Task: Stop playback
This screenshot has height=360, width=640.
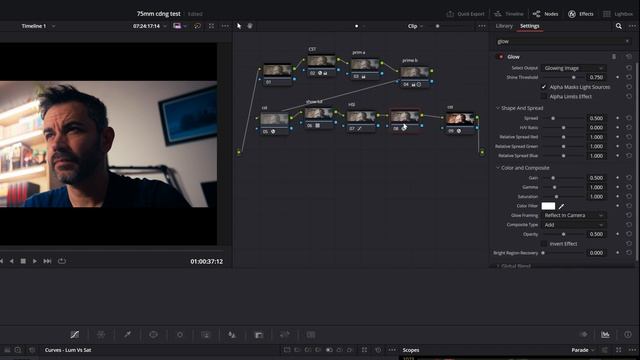Action: (23, 261)
